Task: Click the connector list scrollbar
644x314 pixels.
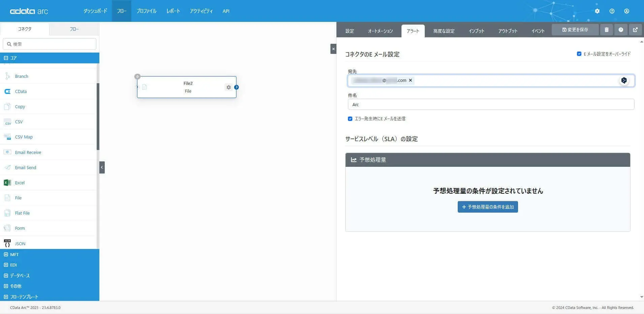Action: tap(98, 117)
